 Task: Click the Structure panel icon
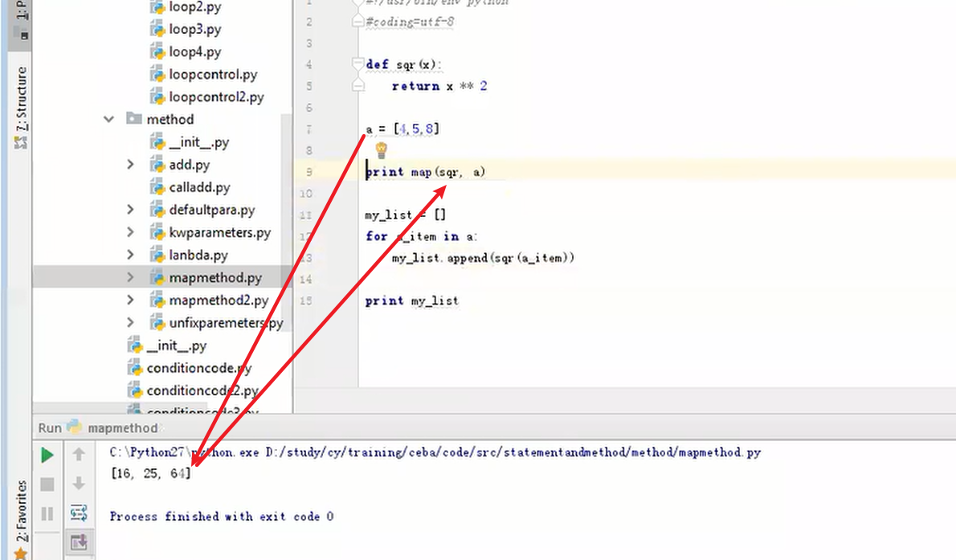tap(21, 143)
